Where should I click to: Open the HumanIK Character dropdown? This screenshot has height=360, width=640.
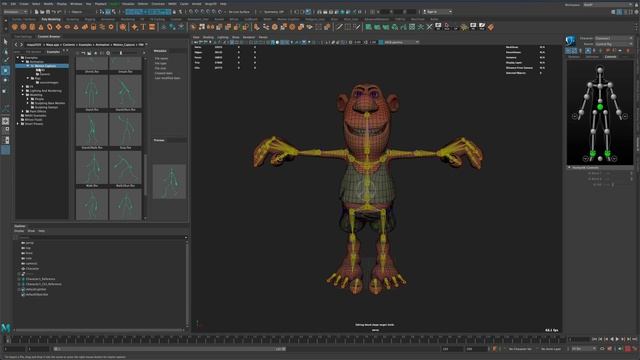[x=613, y=38]
